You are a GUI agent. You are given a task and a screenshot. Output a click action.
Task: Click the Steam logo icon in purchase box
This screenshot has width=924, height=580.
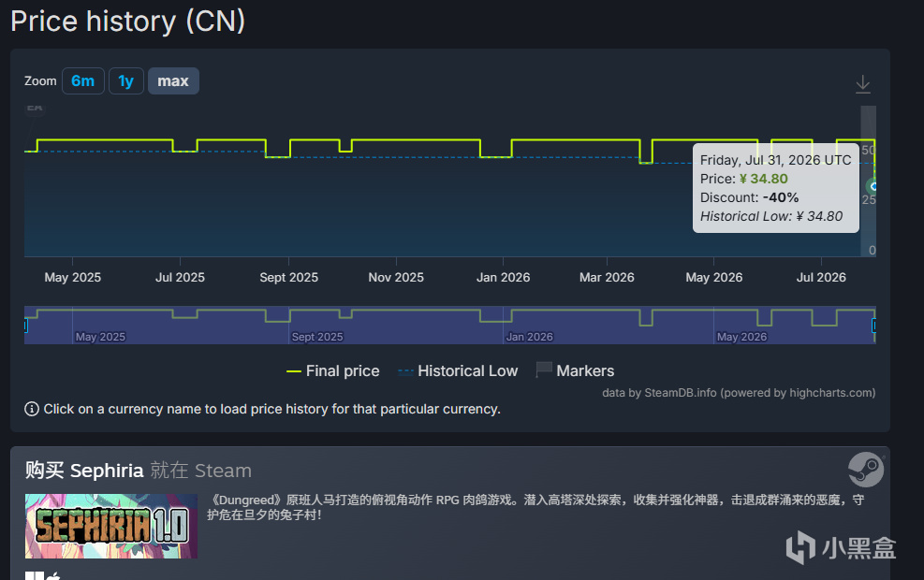(x=866, y=470)
